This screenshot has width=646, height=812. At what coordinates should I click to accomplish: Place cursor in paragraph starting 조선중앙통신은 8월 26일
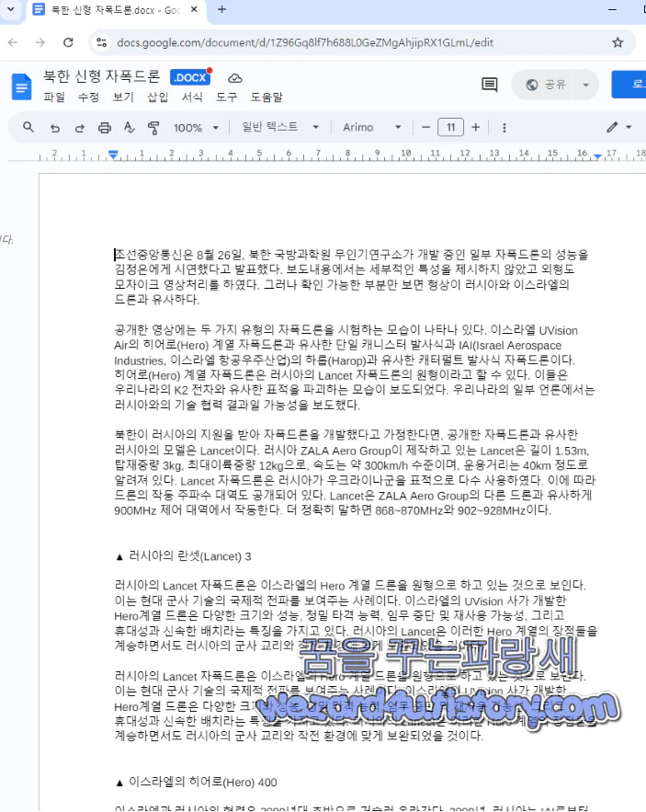352,277
